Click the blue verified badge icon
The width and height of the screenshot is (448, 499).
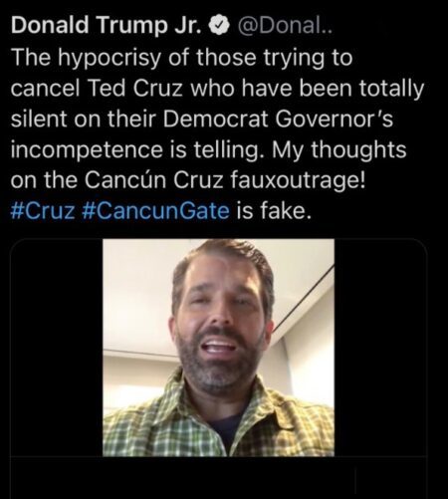(x=219, y=27)
